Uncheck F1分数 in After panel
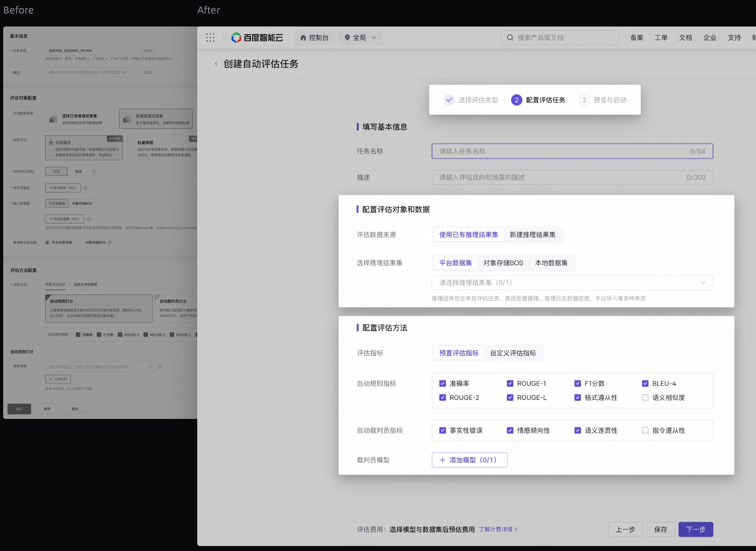 pyautogui.click(x=578, y=384)
